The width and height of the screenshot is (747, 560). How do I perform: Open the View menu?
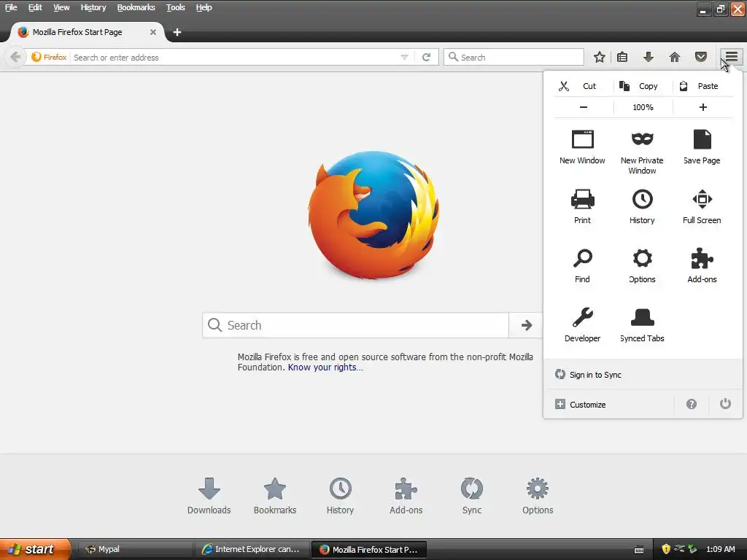click(x=61, y=7)
